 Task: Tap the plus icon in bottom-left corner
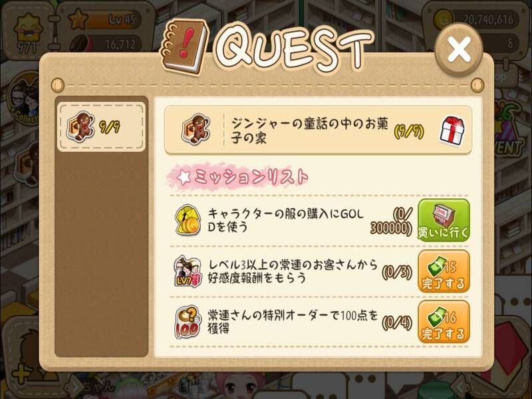click(x=21, y=375)
